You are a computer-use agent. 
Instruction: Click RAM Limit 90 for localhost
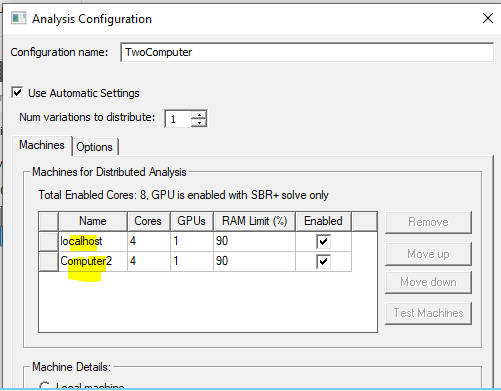coord(254,241)
